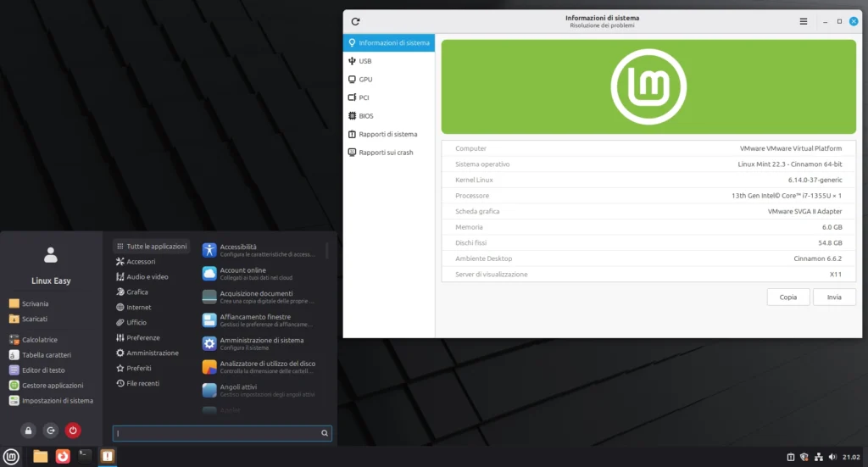This screenshot has width=868, height=467.
Task: Click the logout button
Action: [50, 431]
